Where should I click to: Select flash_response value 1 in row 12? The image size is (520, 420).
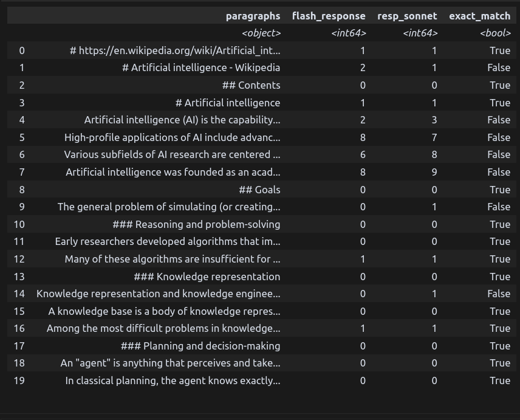(x=363, y=259)
